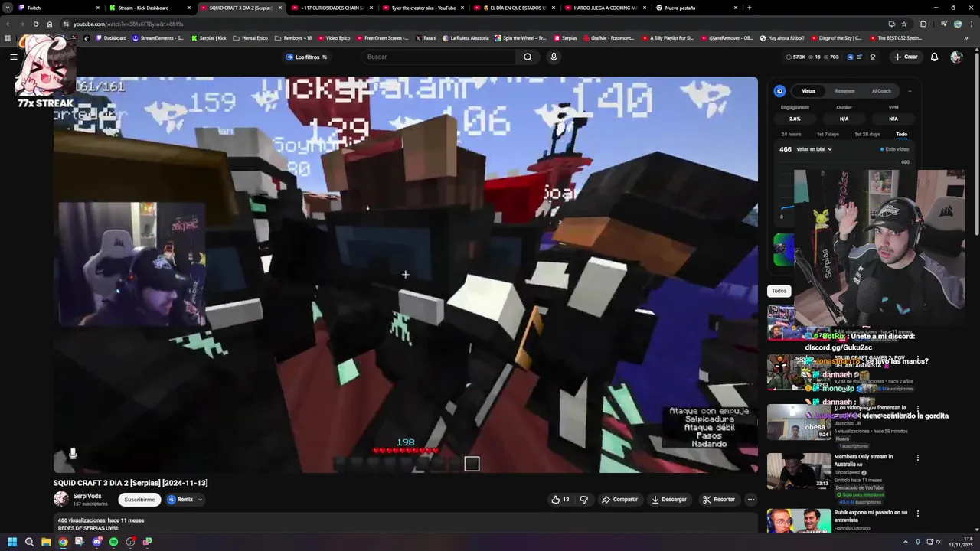Go to browser home page icon

[x=50, y=24]
